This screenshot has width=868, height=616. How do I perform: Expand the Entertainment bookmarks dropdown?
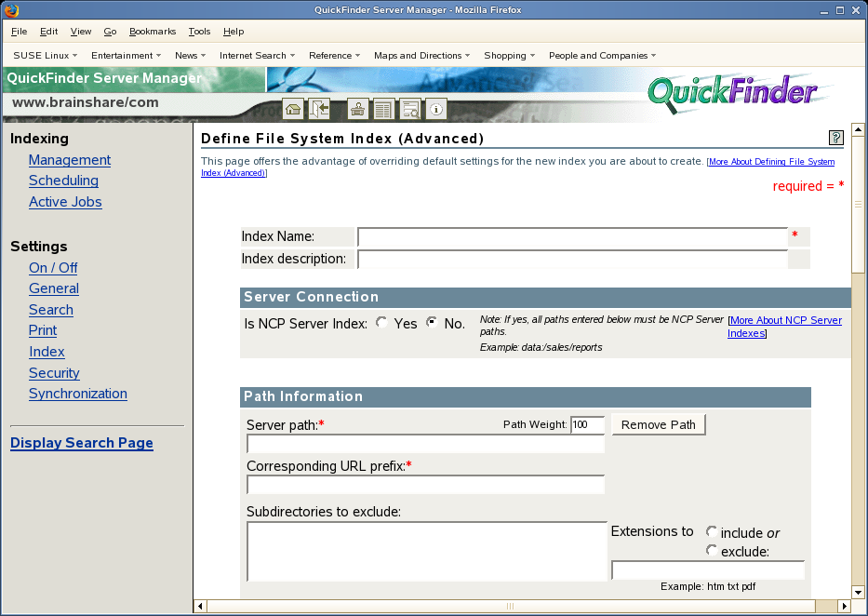tap(127, 55)
